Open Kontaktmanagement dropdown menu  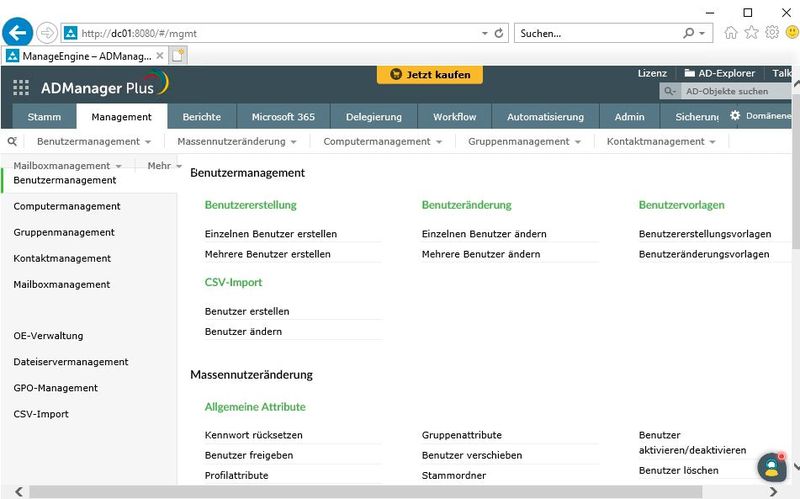[661, 141]
